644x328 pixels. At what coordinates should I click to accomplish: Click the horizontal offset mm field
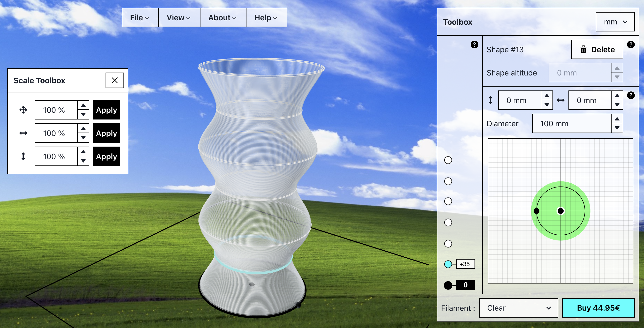pyautogui.click(x=590, y=100)
